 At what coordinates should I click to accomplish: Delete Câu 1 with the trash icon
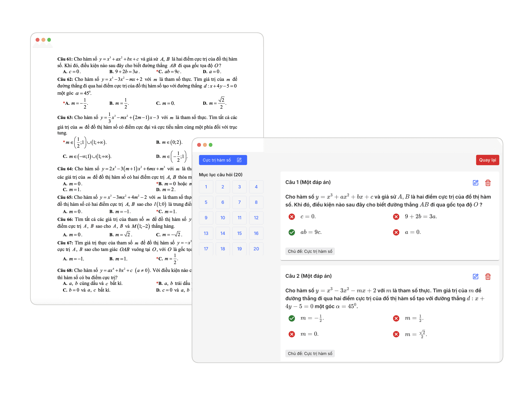click(488, 183)
